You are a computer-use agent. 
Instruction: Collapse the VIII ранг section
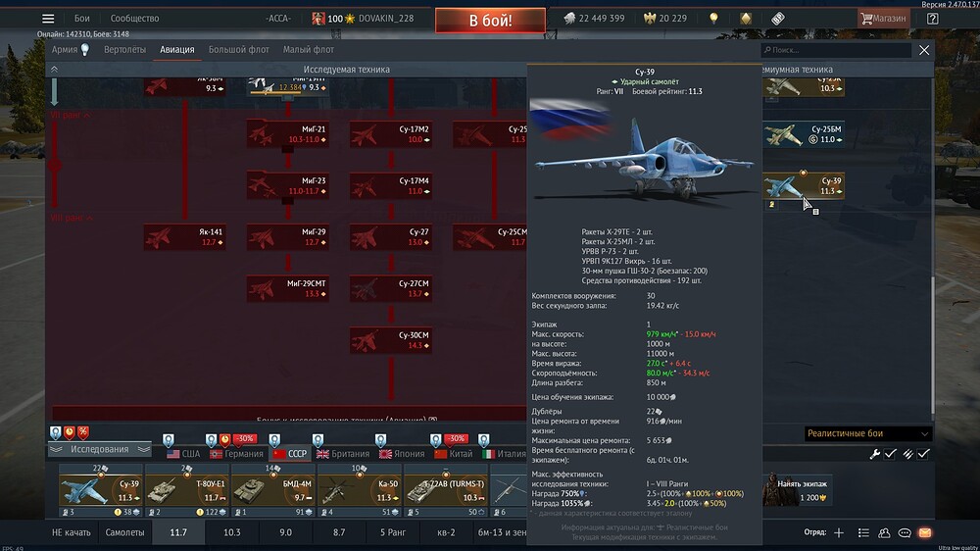pos(72,218)
